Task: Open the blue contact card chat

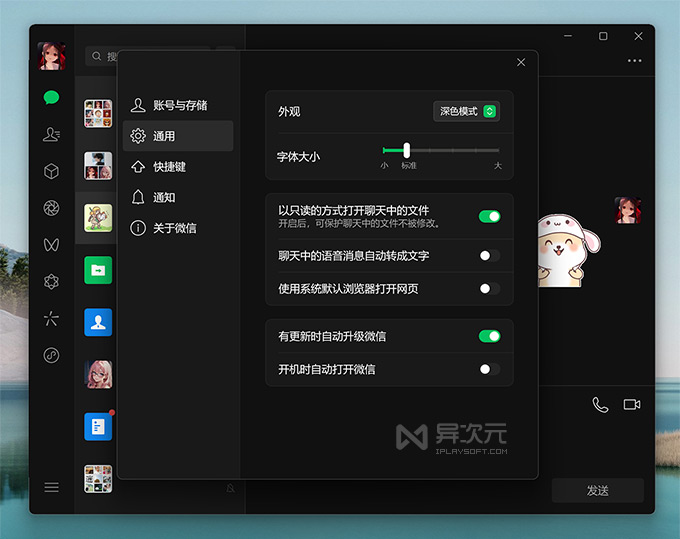Action: pos(98,322)
